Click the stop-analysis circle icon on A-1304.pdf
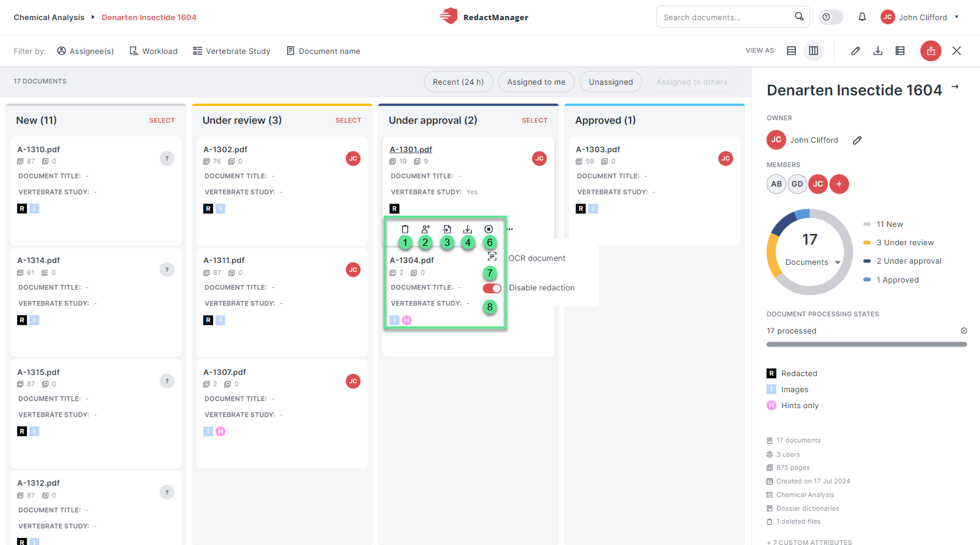This screenshot has height=545, width=980. point(489,229)
